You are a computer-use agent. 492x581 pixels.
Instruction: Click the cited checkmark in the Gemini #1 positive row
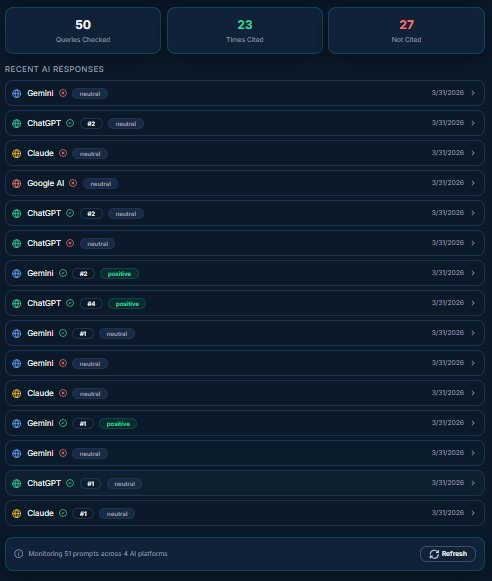point(63,423)
